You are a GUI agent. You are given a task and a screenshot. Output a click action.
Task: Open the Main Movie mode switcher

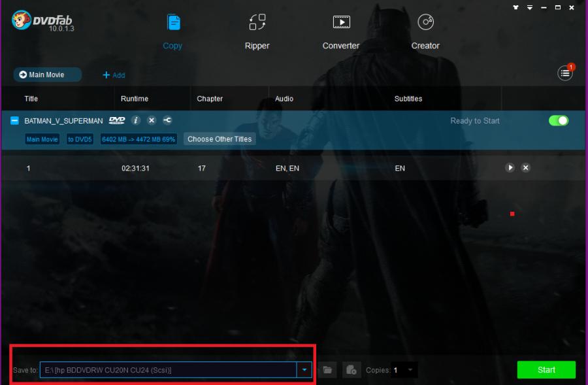48,75
